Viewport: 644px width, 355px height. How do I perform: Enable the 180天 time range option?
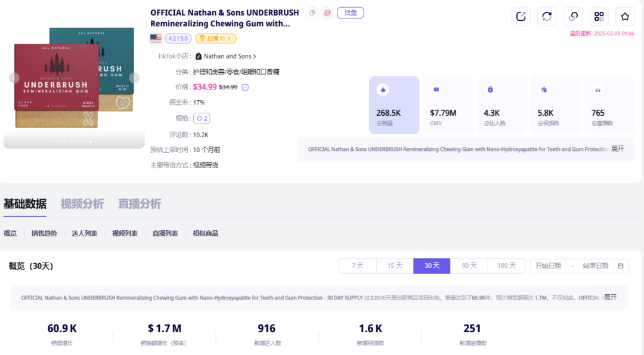coord(506,266)
